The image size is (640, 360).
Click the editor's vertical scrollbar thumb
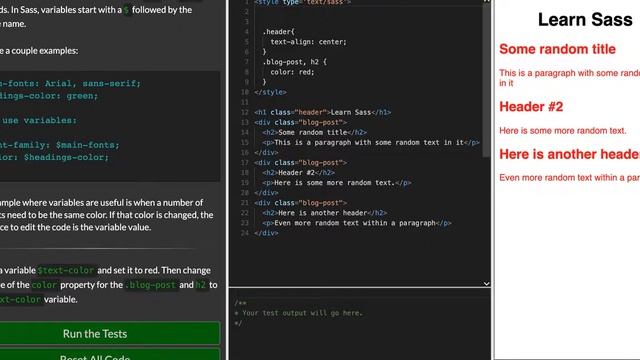click(x=486, y=80)
